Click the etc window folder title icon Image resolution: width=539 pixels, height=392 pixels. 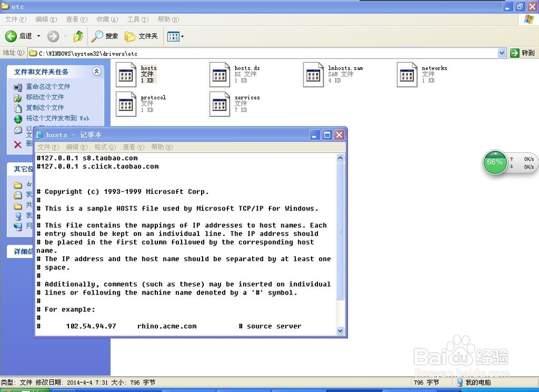coord(5,6)
